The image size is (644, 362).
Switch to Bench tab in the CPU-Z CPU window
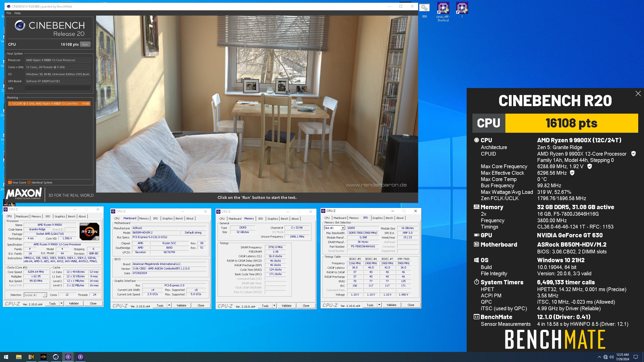tap(72, 216)
